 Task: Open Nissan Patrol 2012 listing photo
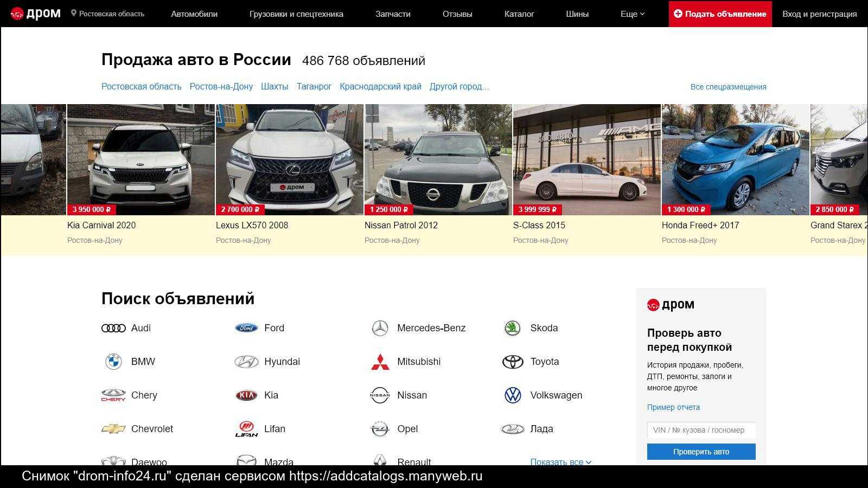438,160
